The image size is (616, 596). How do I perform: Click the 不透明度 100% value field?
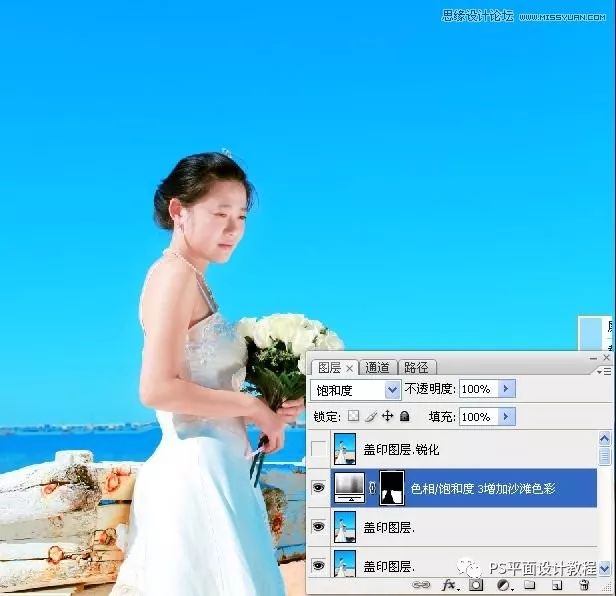[x=479, y=389]
